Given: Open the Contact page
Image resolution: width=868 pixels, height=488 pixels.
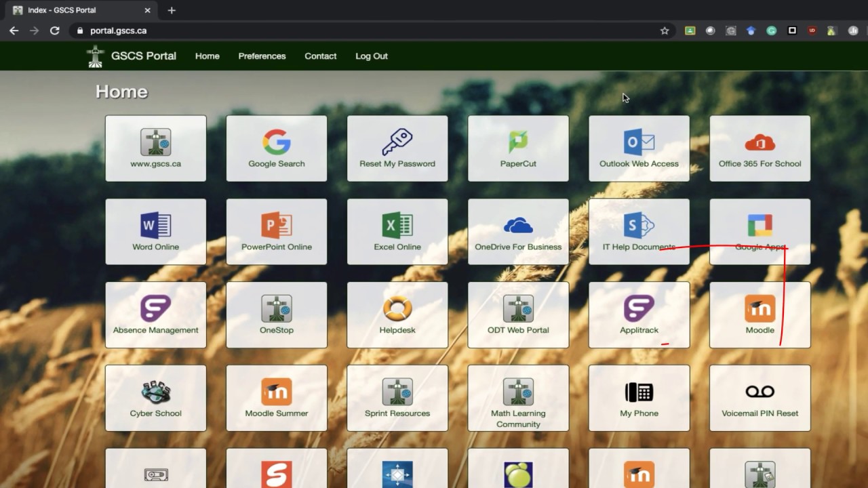Looking at the screenshot, I should click(320, 56).
